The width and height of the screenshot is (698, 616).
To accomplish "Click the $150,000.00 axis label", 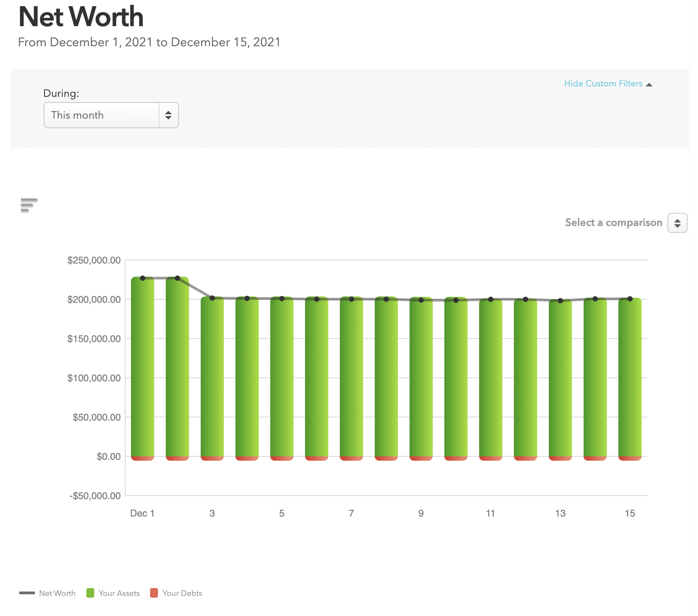I will 94,339.
